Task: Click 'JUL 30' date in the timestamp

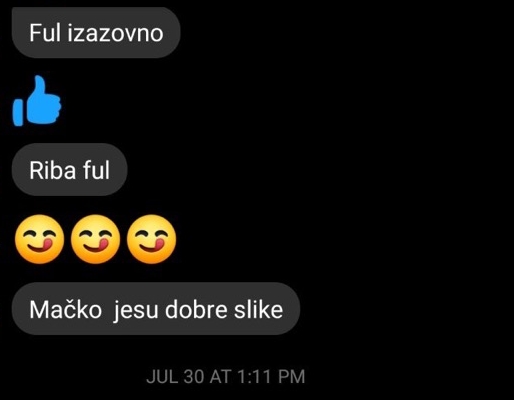Action: click(175, 377)
